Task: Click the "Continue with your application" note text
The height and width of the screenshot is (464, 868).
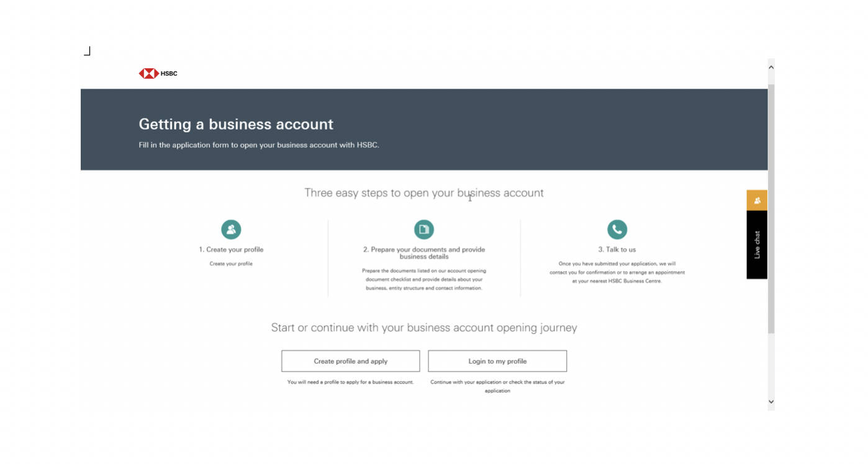Action: [497, 386]
